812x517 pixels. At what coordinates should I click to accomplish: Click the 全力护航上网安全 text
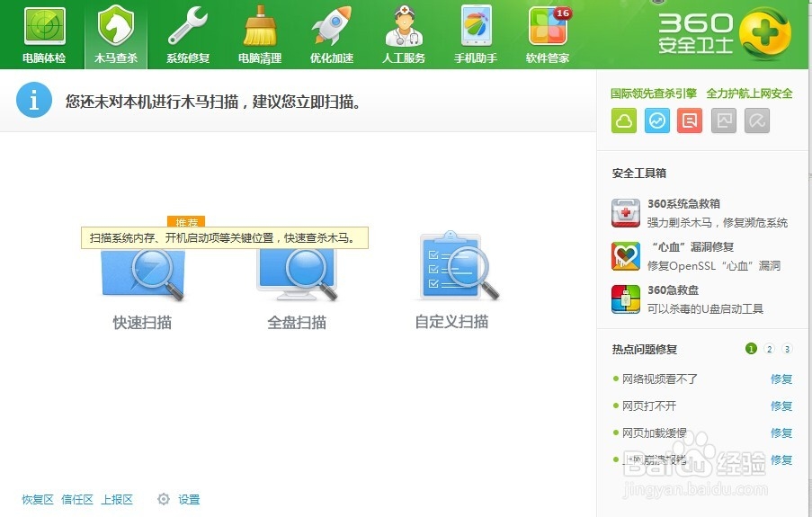point(749,94)
